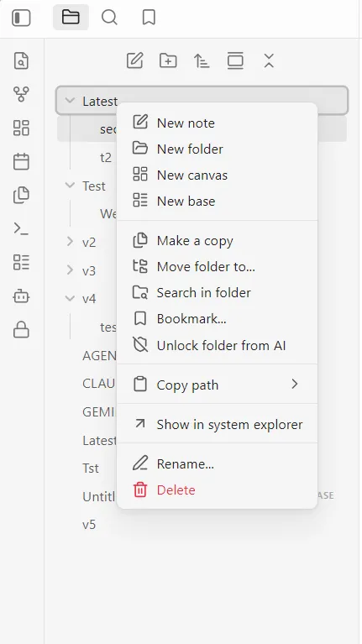Collapse the Latest folder chevron

[70, 100]
